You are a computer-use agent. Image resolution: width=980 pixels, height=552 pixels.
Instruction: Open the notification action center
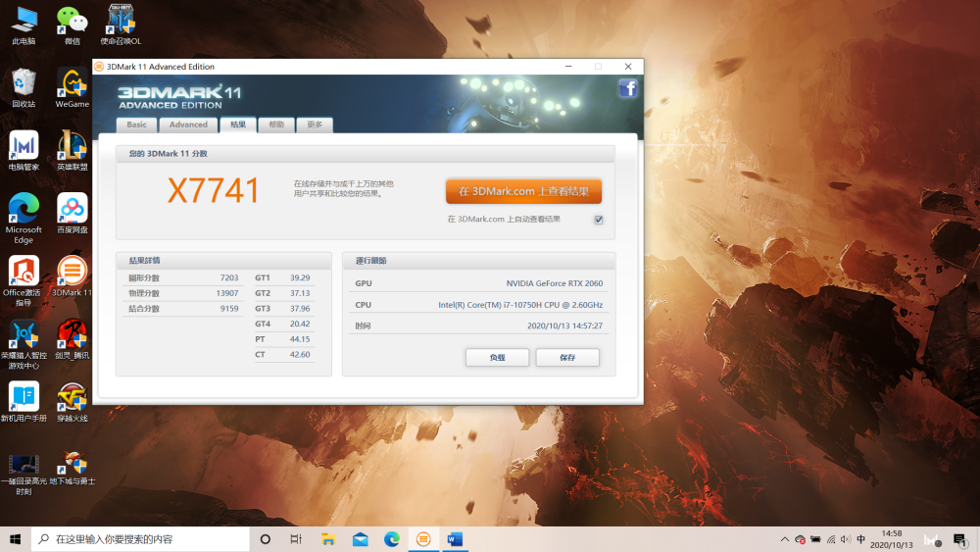click(960, 539)
